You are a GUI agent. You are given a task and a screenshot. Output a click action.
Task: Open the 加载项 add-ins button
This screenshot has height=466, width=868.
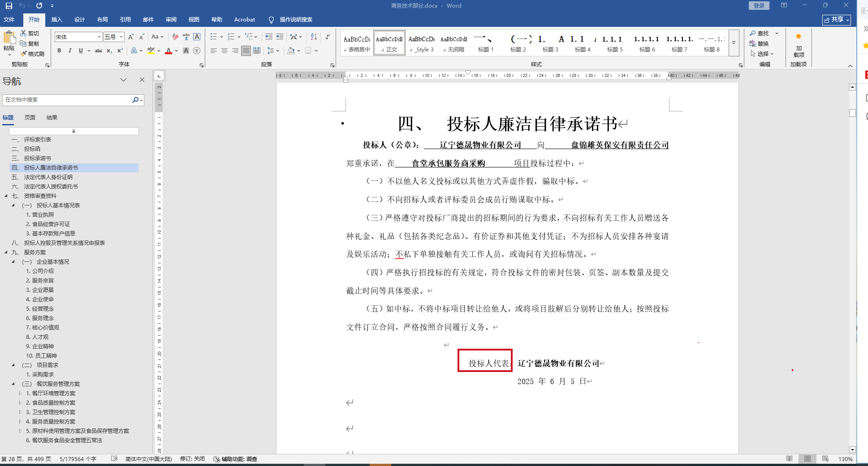[799, 45]
